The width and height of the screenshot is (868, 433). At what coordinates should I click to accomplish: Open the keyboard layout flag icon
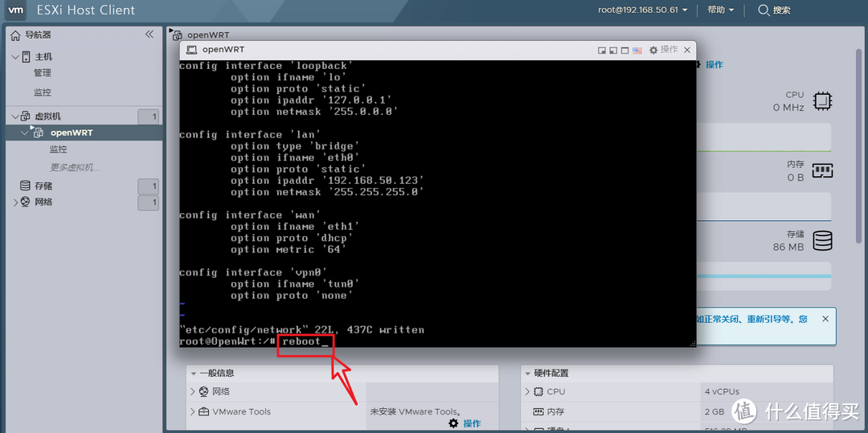pos(637,51)
